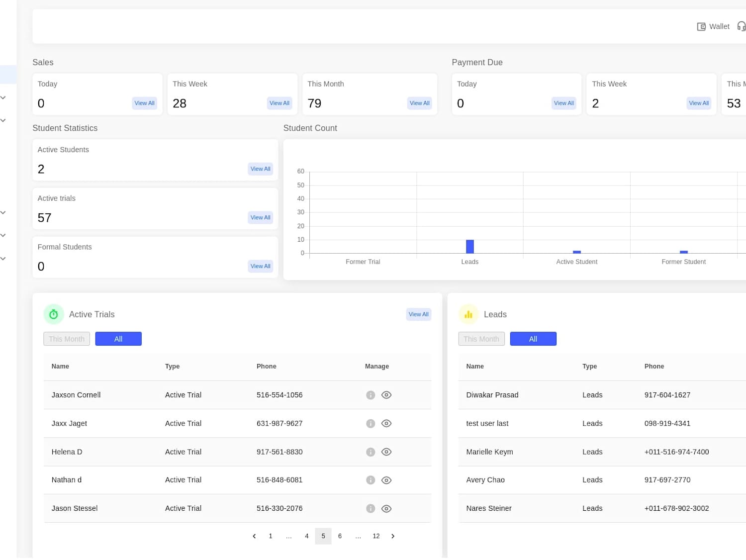Click the headset support icon
The width and height of the screenshot is (746, 560).
[742, 26]
